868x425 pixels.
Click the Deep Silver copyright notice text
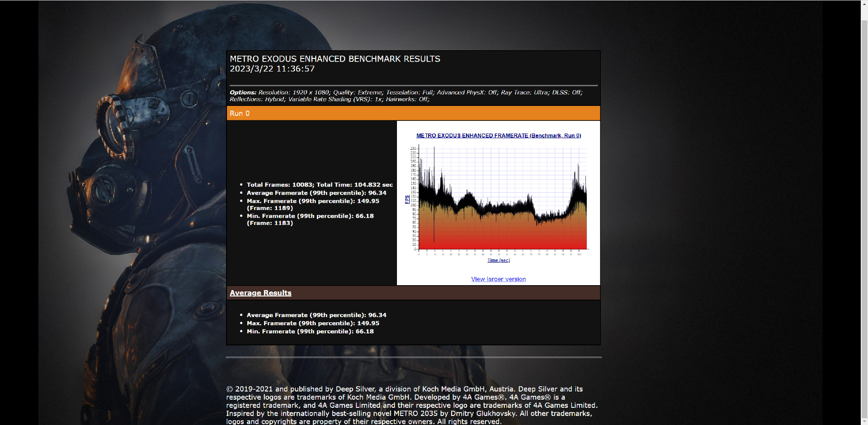click(412, 405)
